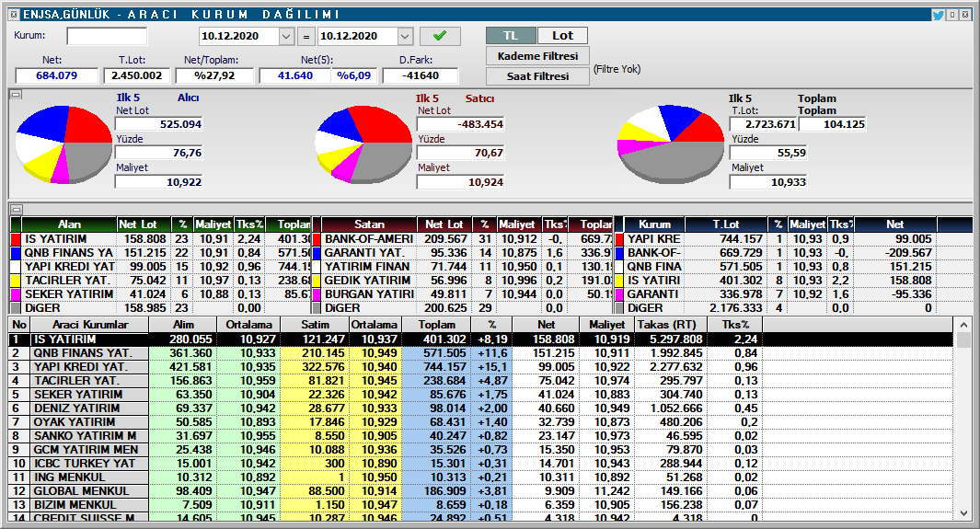The image size is (980, 529).
Task: Select the IS YATIRIM row in the main table
Action: (x=480, y=339)
